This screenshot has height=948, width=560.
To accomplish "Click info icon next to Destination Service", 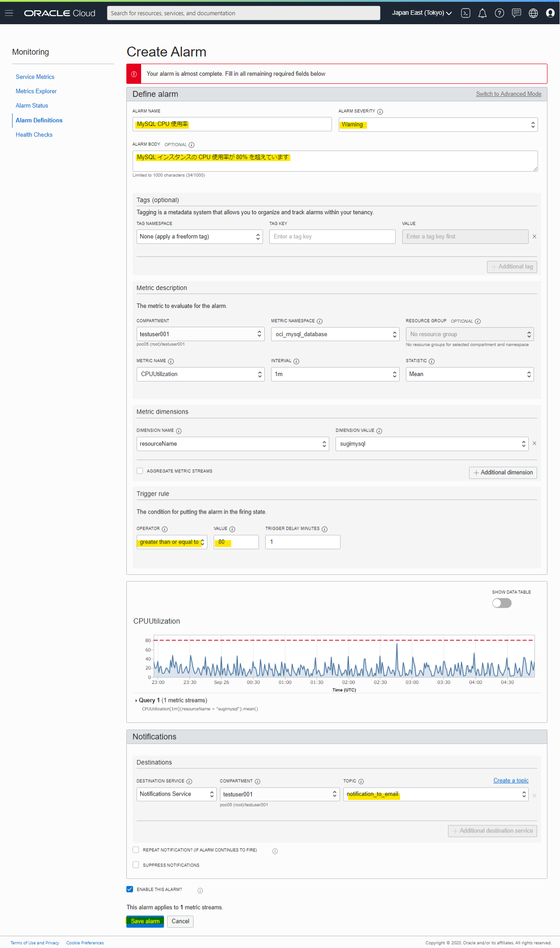I will tap(189, 782).
